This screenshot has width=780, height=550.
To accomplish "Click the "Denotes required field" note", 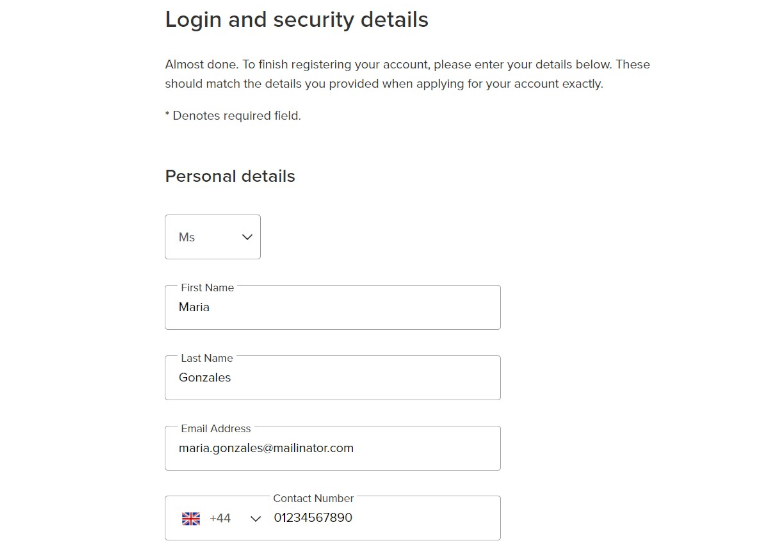I will coord(233,116).
